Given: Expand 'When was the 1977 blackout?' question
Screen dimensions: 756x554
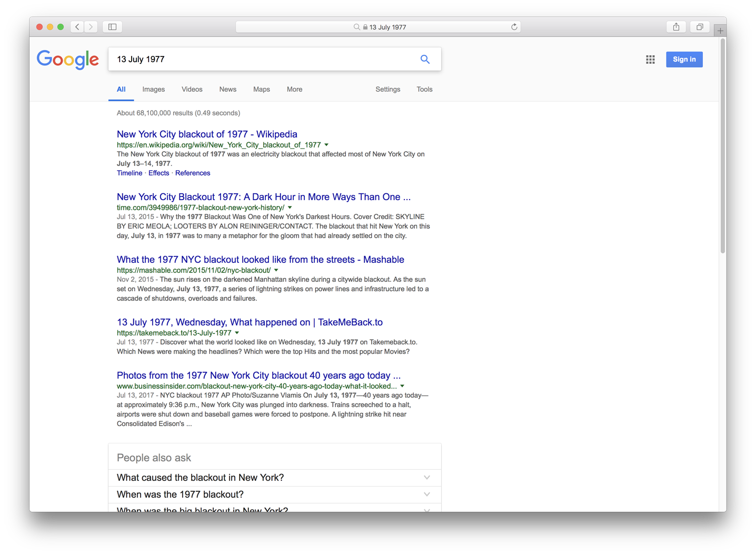Looking at the screenshot, I should tap(275, 494).
